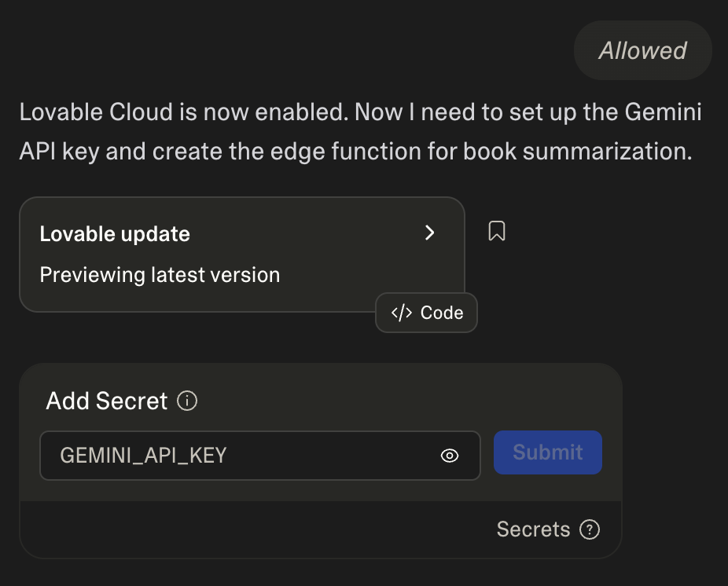Select the Lovable update title
The height and width of the screenshot is (586, 728).
tap(115, 234)
